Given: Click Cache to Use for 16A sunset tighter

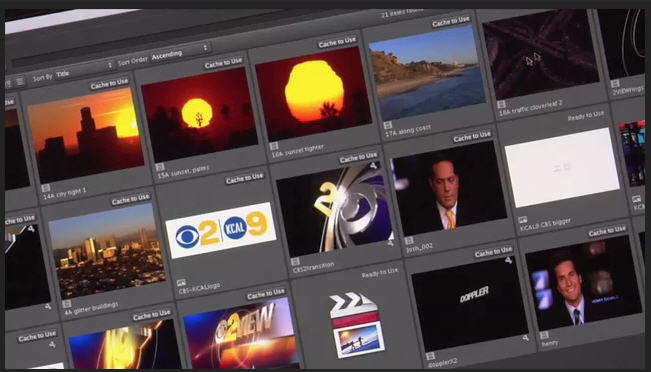Looking at the screenshot, I should [337, 42].
